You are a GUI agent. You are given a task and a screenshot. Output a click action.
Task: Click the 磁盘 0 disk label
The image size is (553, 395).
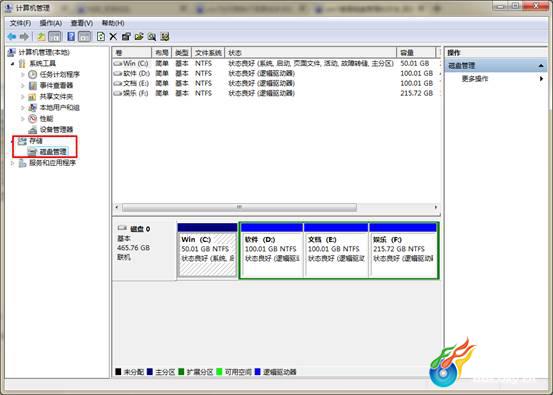pyautogui.click(x=140, y=229)
